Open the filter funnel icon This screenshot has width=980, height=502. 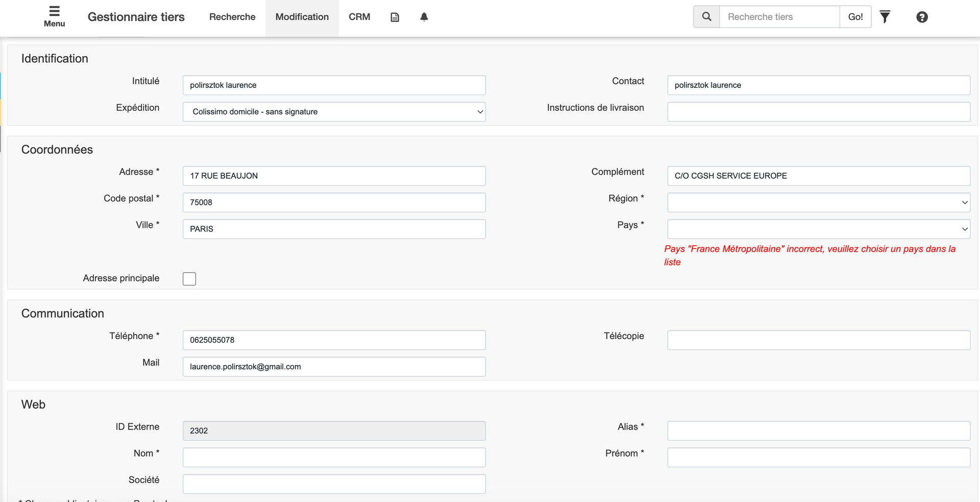(885, 17)
